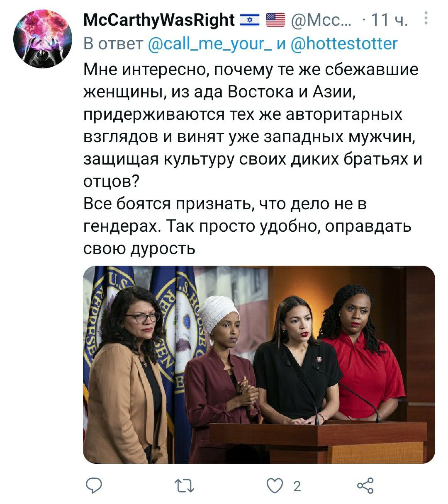The width and height of the screenshot is (448, 504).
Task: Tap the like count number 2
Action: click(297, 486)
